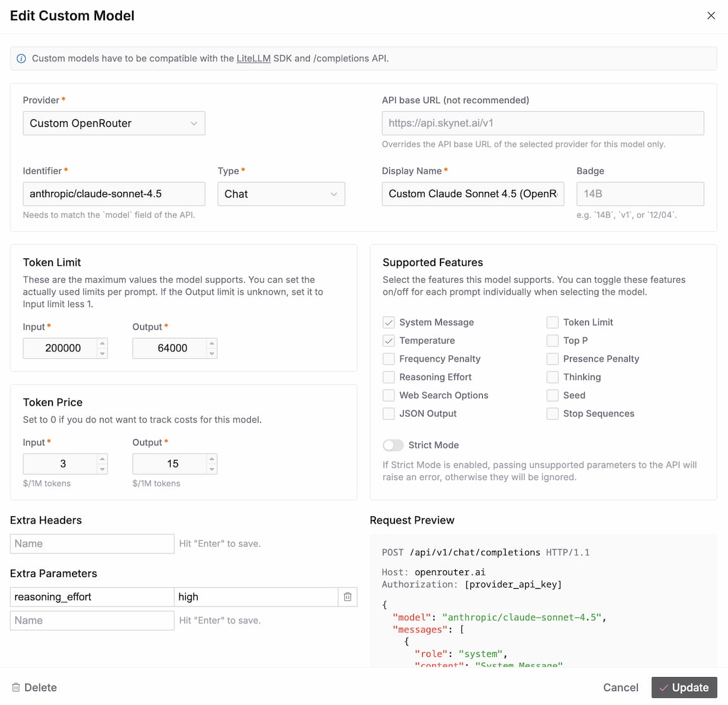
Task: Click the Cancel button
Action: click(620, 687)
